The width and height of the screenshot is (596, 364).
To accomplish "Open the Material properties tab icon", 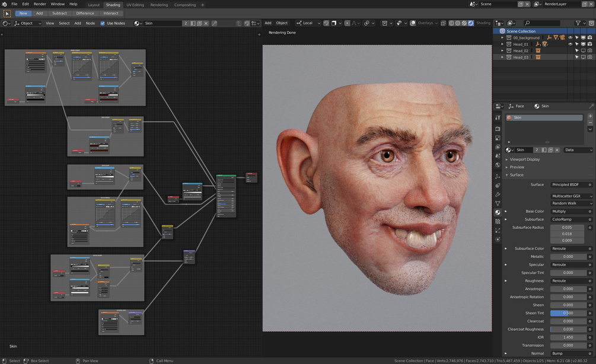I will click(498, 212).
